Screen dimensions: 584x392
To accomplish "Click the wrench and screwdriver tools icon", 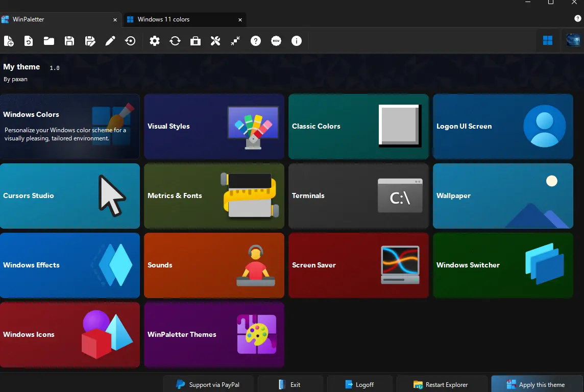I will [x=215, y=41].
